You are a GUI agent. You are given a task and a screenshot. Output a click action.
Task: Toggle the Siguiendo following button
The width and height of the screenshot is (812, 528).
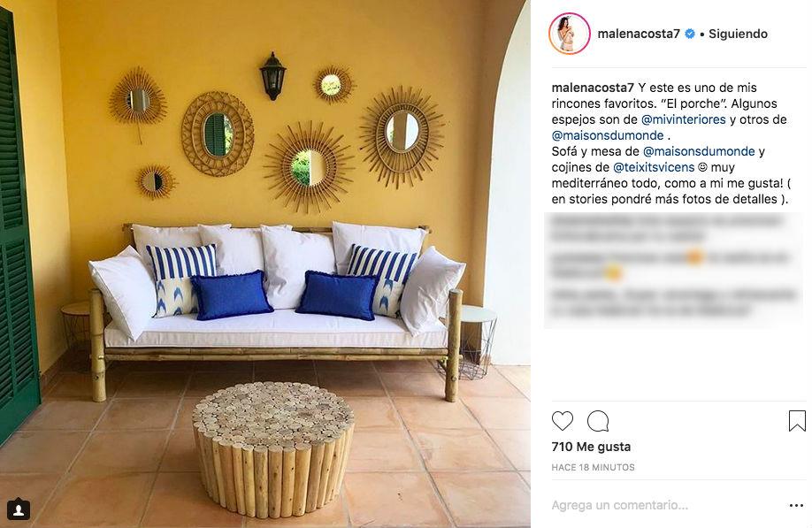point(738,34)
